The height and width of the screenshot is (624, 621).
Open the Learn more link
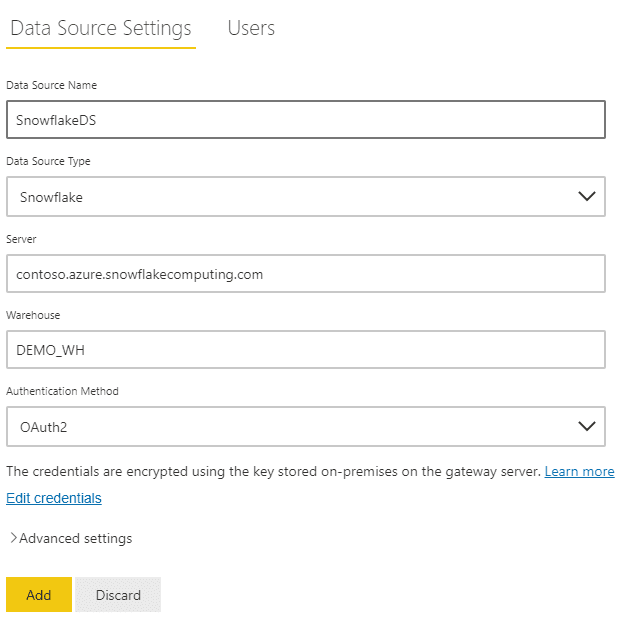(579, 472)
